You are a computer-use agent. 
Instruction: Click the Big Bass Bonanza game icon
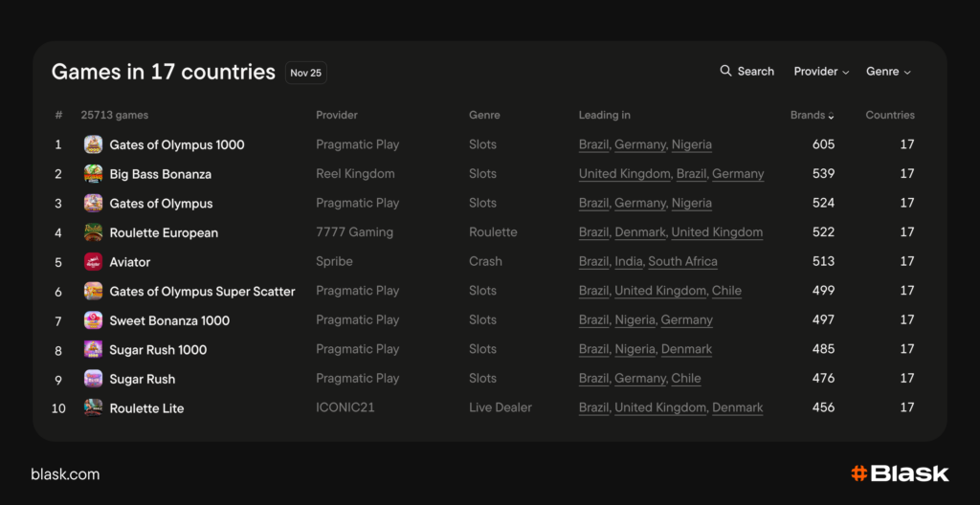(93, 174)
